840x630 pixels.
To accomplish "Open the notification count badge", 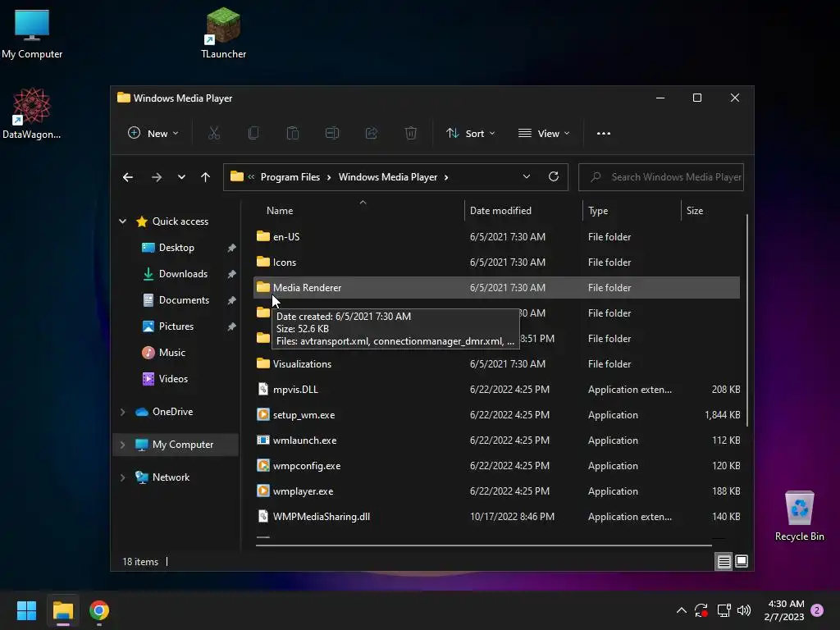I will point(817,610).
